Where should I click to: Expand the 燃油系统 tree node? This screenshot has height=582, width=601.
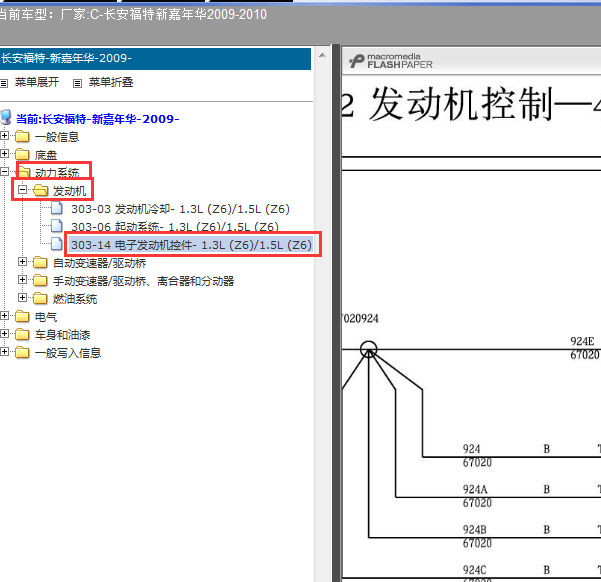22,298
